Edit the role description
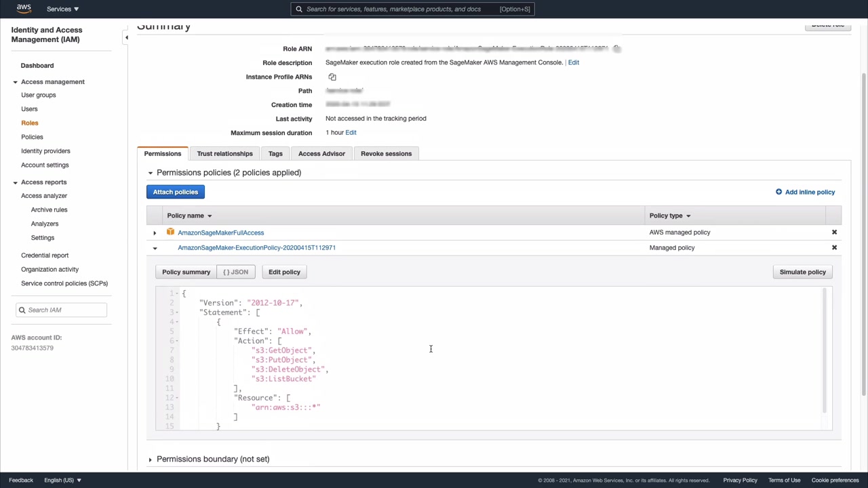868x488 pixels. (x=574, y=62)
